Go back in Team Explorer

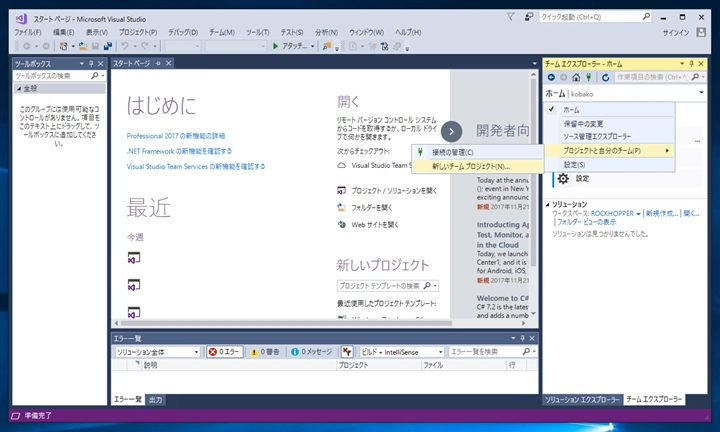click(551, 77)
